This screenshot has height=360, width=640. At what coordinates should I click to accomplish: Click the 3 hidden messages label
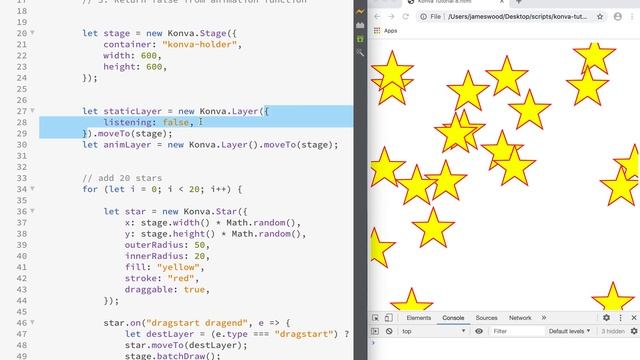point(613,331)
